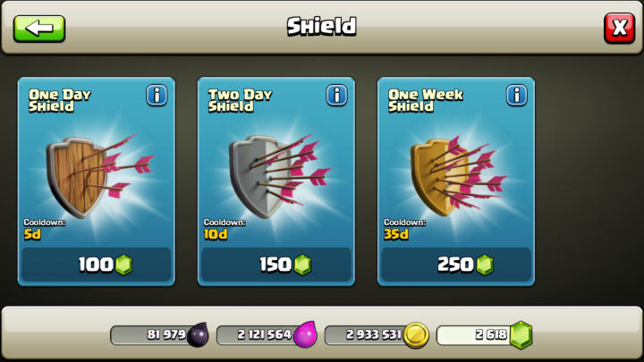Buy One Day Shield for 100 gems
Screen dimensions: 644x362
pyautogui.click(x=96, y=265)
